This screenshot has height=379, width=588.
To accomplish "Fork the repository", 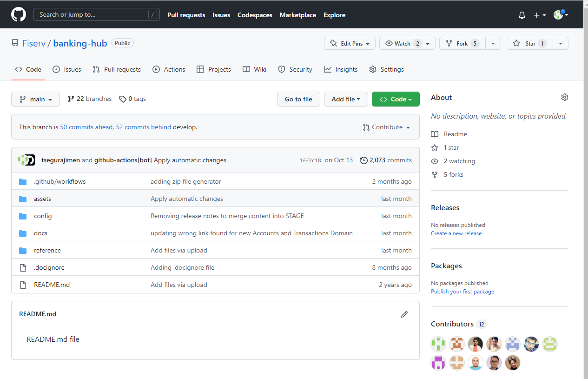I will click(x=462, y=43).
